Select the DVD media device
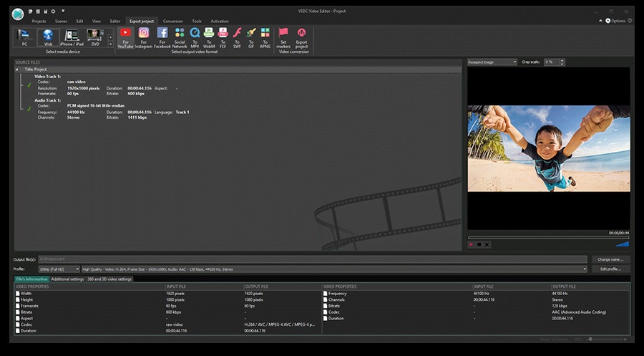 (95, 37)
